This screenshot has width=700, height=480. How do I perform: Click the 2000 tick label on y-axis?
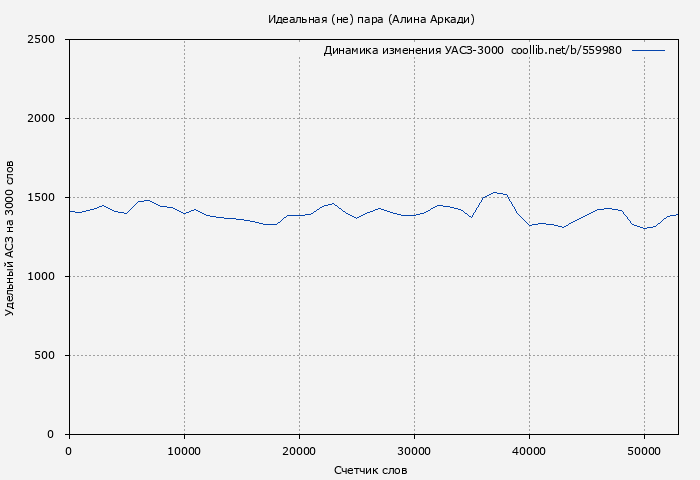click(x=42, y=118)
